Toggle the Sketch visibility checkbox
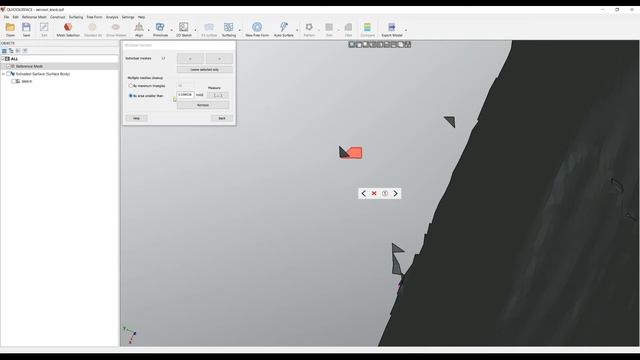Screen dimensions: 640x360 click(x=13, y=81)
